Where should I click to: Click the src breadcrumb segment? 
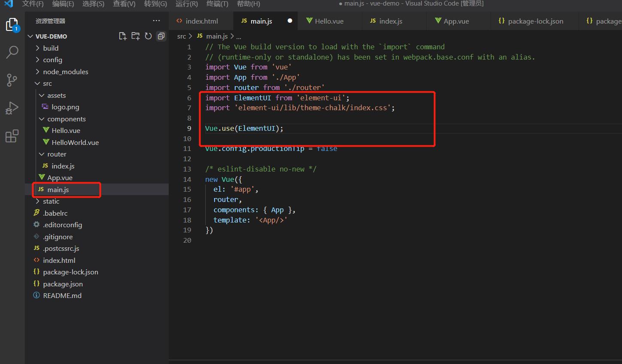tap(182, 36)
